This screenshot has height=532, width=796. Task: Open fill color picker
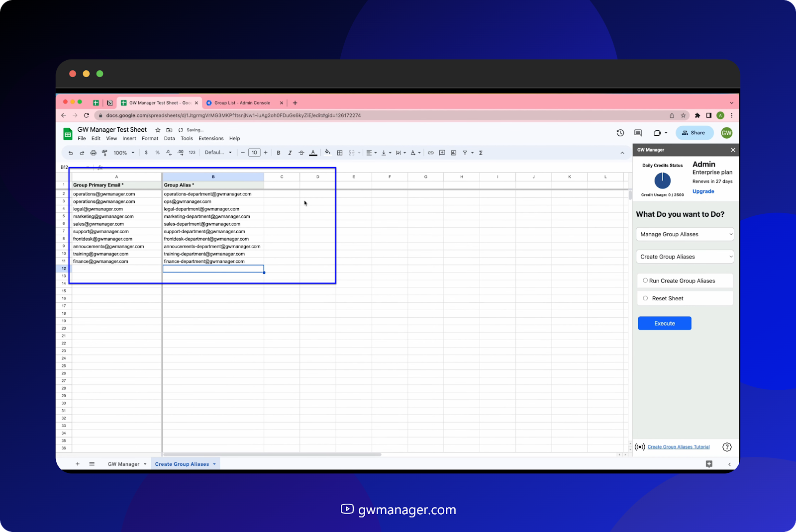pyautogui.click(x=327, y=153)
